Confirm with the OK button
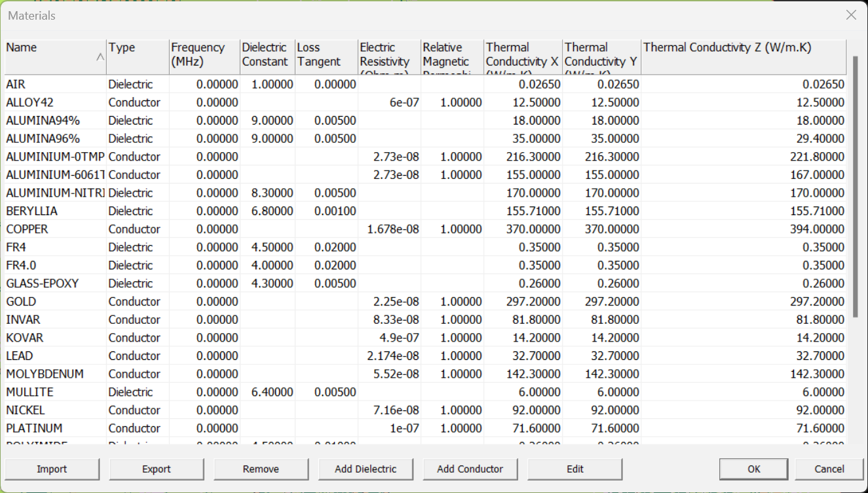This screenshot has height=493, width=868. pos(754,469)
